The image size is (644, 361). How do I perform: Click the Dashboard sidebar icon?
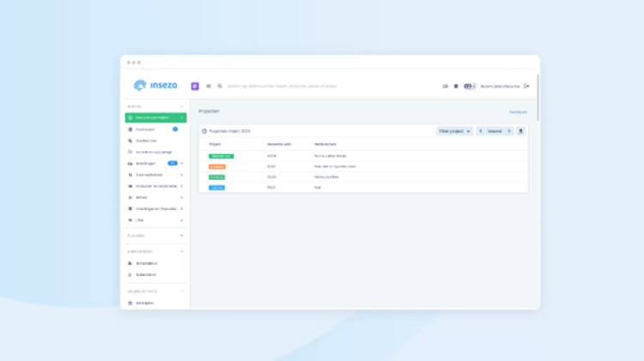tap(130, 129)
